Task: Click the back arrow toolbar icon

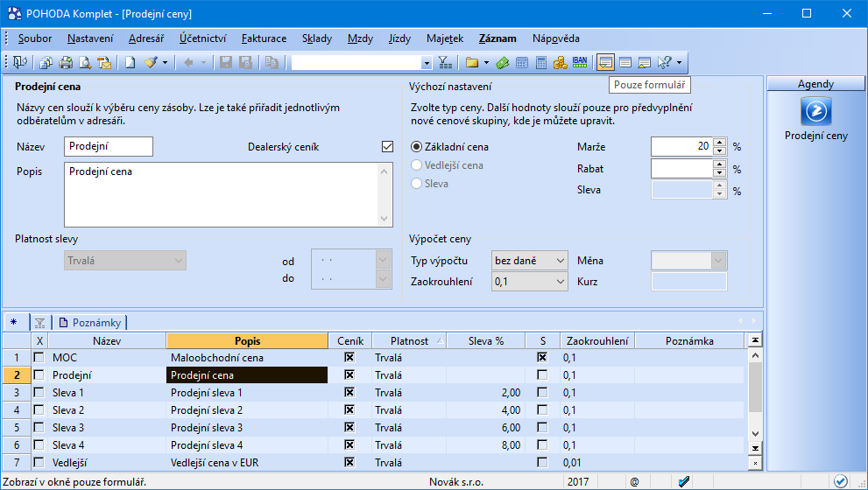Action: tap(188, 62)
